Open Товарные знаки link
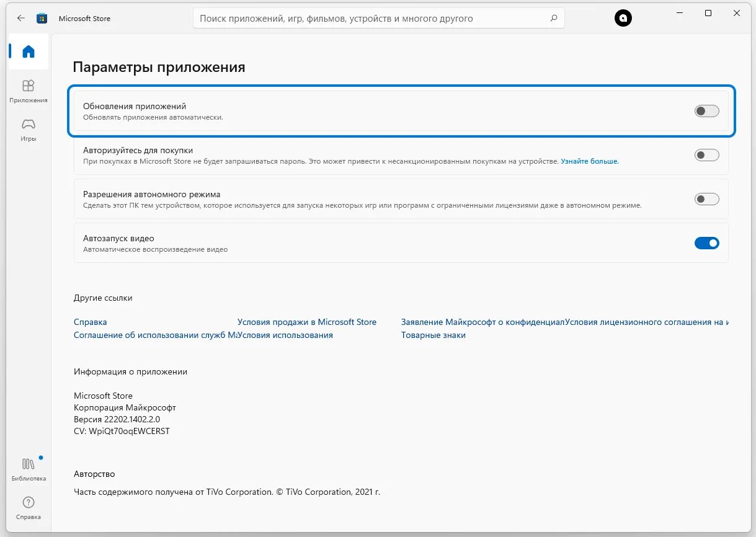The image size is (756, 537). point(434,335)
